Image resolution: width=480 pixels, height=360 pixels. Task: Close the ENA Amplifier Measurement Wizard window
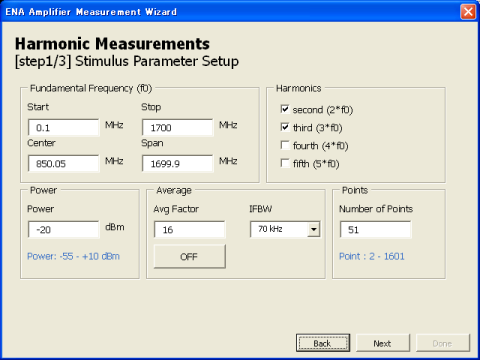(x=468, y=12)
